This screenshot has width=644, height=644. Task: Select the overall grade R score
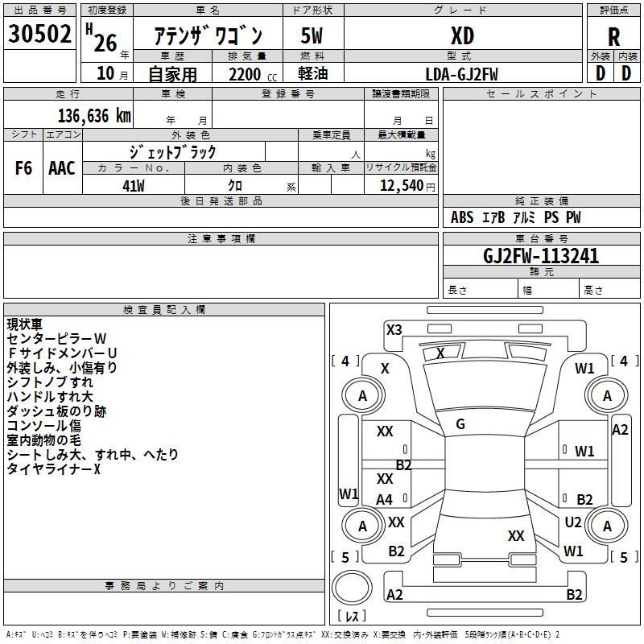point(613,35)
